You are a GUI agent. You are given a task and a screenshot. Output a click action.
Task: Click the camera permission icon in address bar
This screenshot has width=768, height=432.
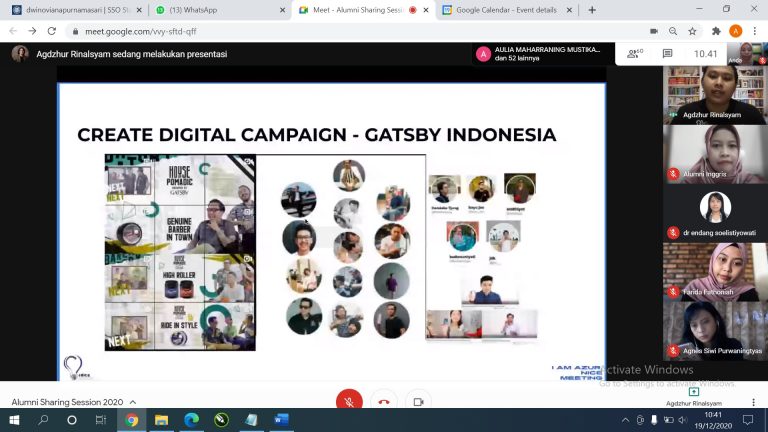[x=654, y=31]
